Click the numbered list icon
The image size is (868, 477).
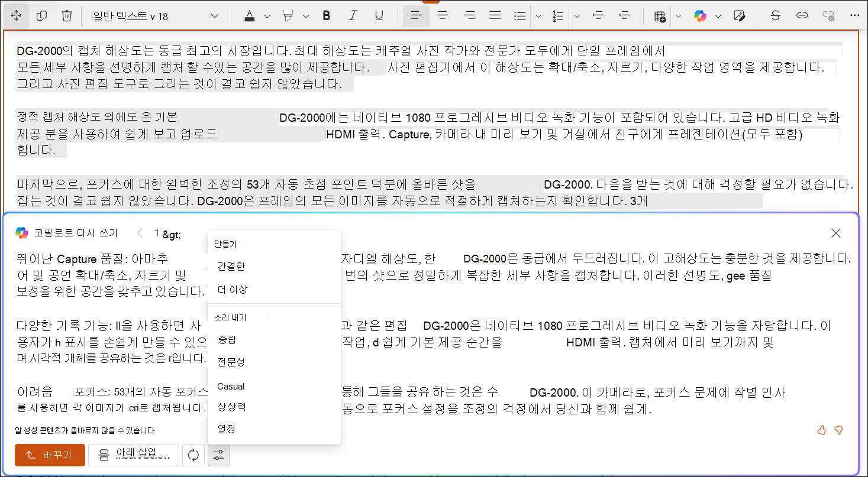tap(559, 16)
